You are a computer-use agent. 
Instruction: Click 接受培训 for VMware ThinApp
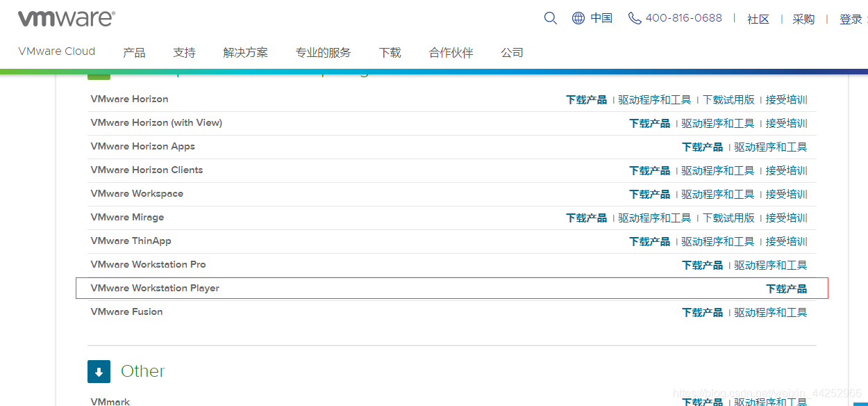point(786,241)
